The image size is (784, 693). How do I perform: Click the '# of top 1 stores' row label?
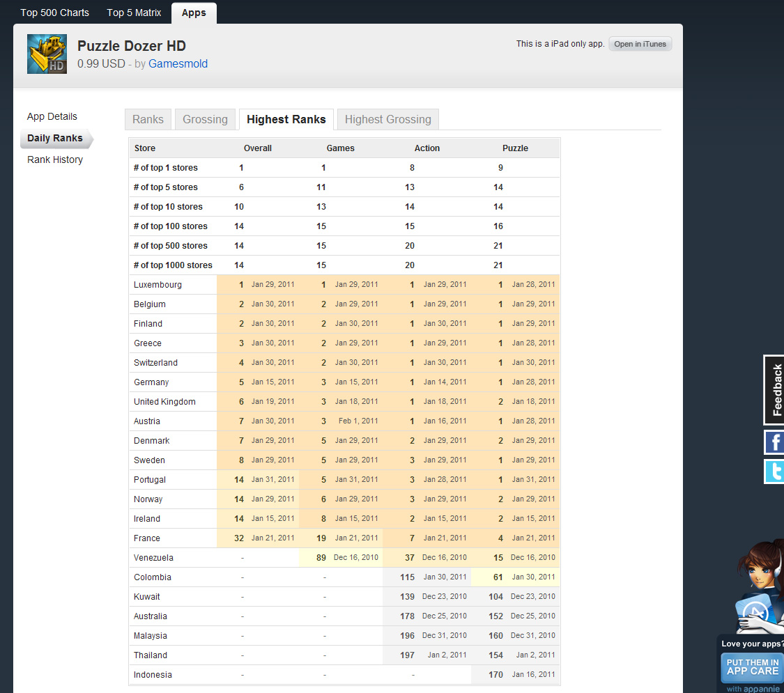(x=165, y=168)
